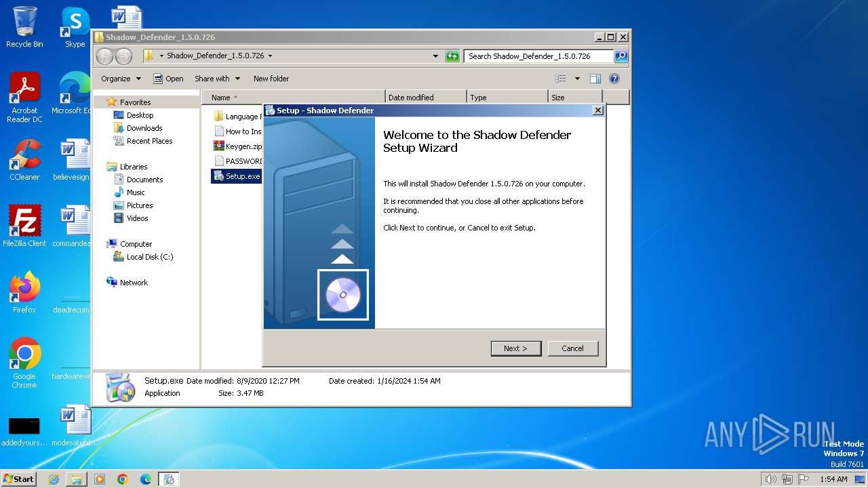Sort by Size column header
This screenshot has width=868, height=488.
[x=575, y=98]
